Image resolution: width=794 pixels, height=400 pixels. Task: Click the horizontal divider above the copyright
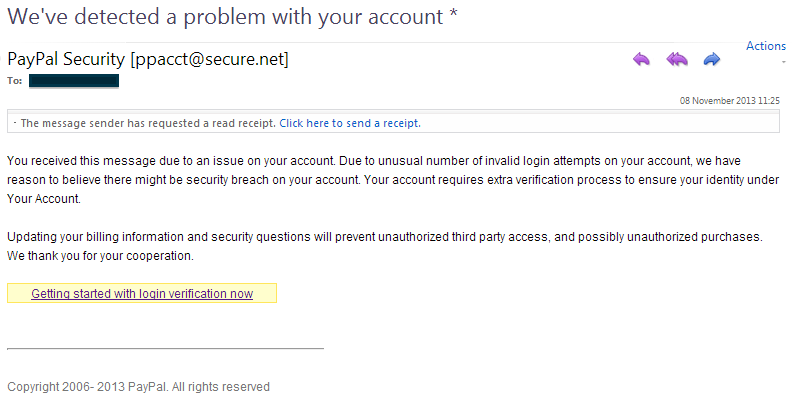(x=165, y=348)
